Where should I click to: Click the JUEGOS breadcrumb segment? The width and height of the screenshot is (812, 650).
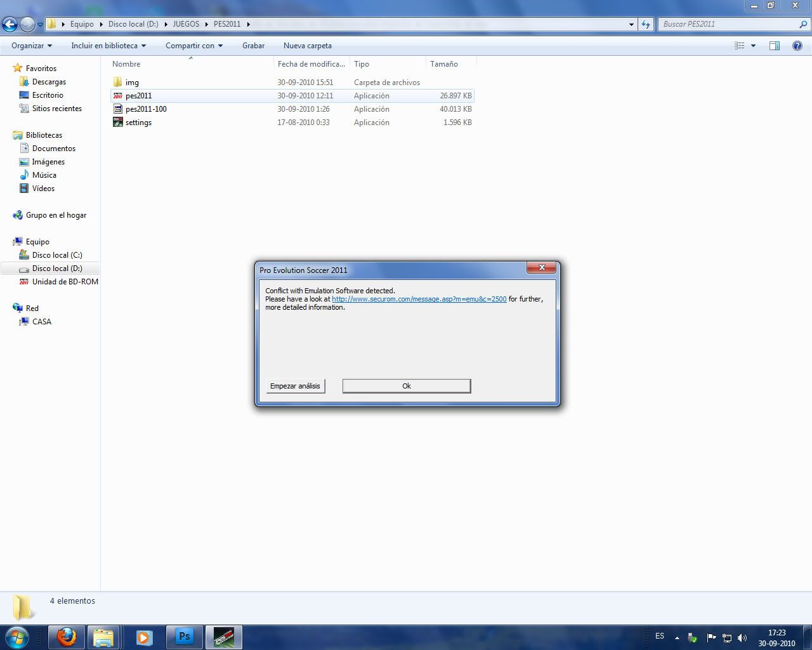tap(186, 24)
